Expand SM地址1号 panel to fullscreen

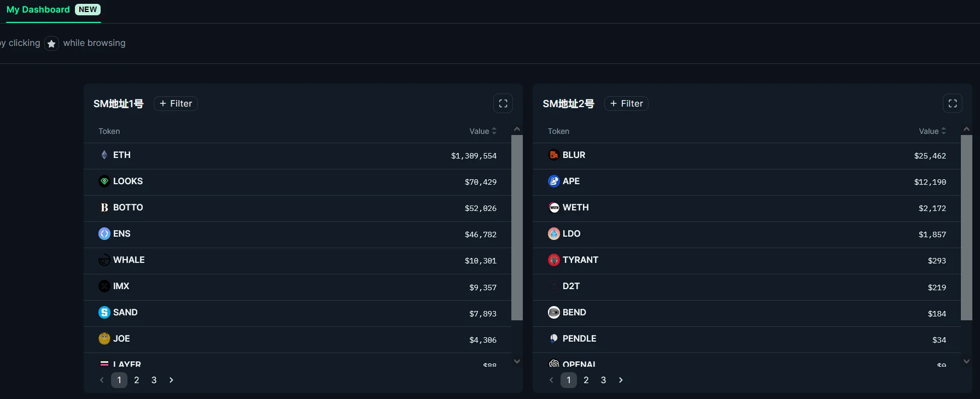coord(503,103)
